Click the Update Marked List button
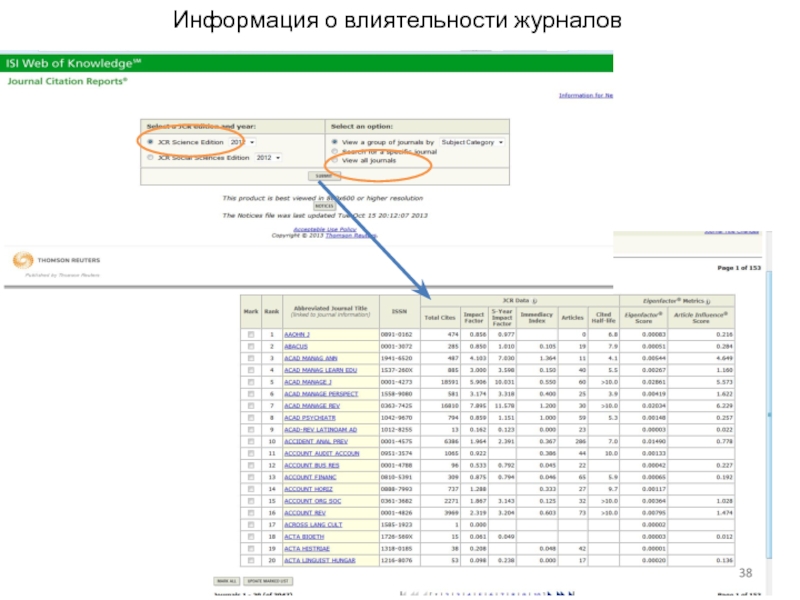Screen dimensions: 800x600 pyautogui.click(x=268, y=581)
